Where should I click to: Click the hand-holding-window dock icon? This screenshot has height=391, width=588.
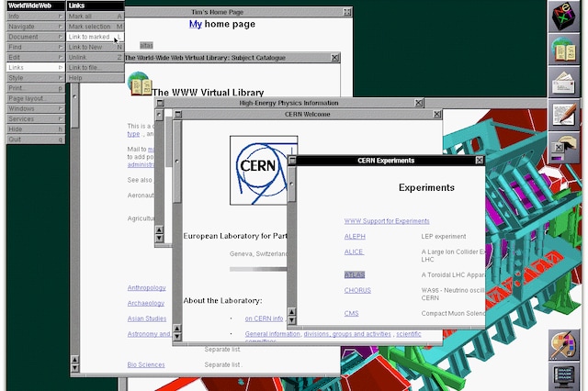tap(564, 149)
